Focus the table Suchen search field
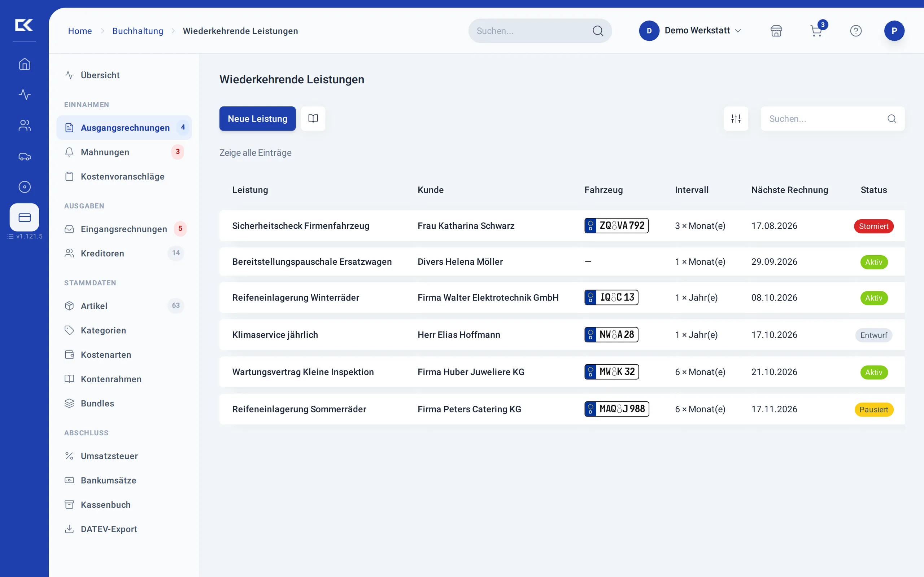924x577 pixels. pos(832,119)
